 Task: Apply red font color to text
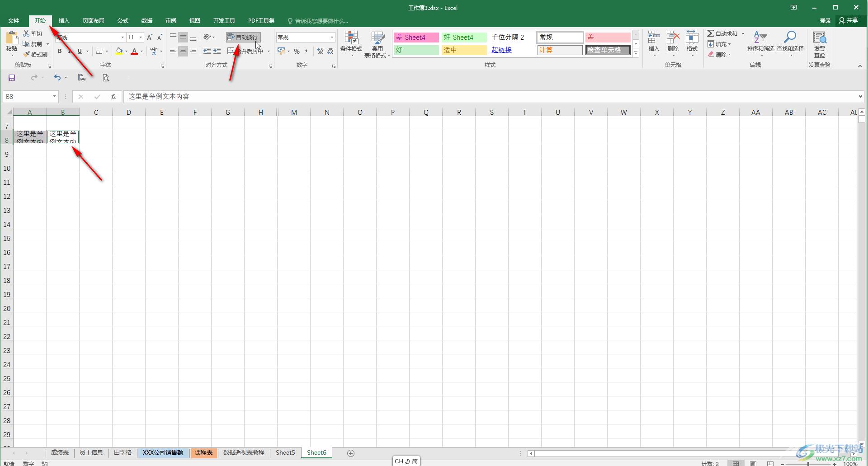coord(134,51)
